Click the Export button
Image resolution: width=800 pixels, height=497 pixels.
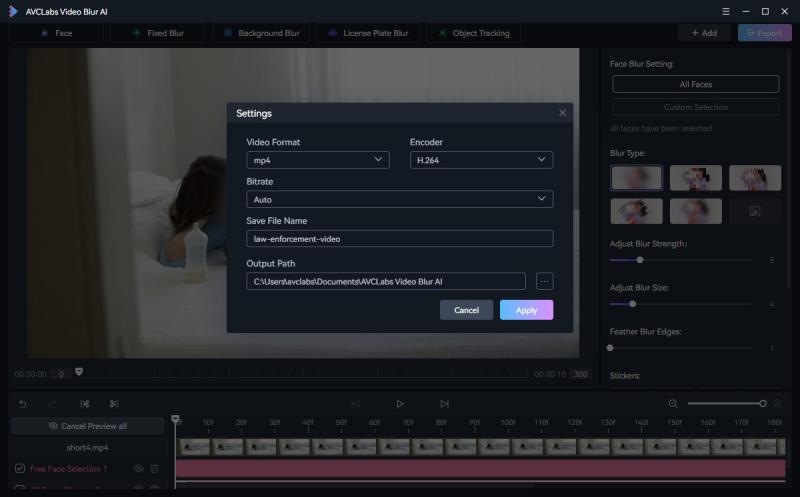tap(765, 33)
